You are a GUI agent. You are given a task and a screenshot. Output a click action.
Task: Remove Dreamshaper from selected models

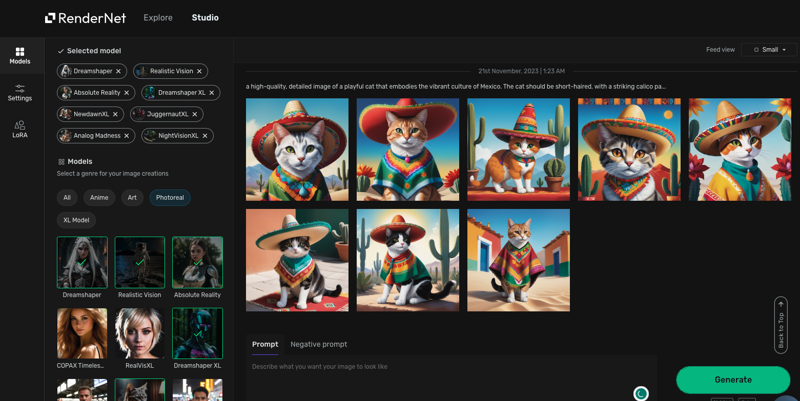(118, 71)
